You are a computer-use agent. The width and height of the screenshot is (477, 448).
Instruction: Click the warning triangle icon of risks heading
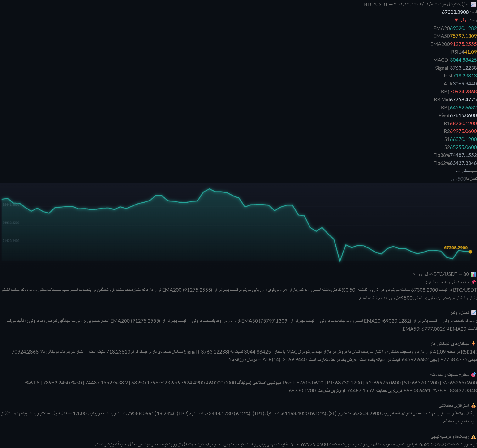[473, 436]
